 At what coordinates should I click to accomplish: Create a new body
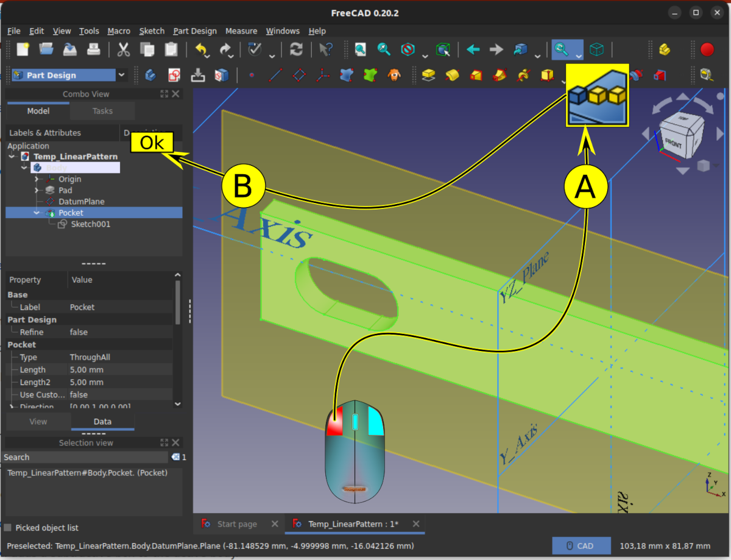pyautogui.click(x=150, y=75)
